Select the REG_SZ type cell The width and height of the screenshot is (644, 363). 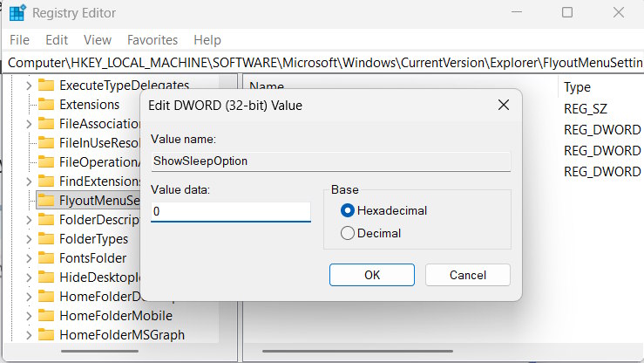click(x=586, y=108)
